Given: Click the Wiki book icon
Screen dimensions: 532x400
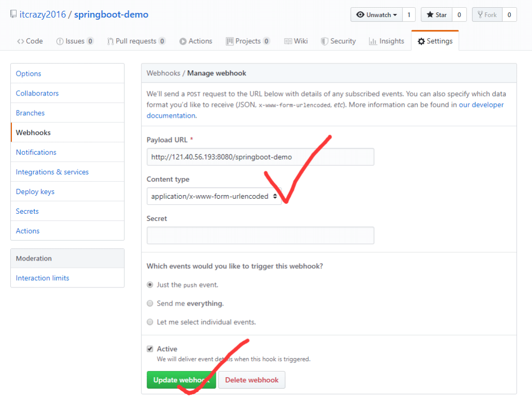Looking at the screenshot, I should (x=288, y=41).
